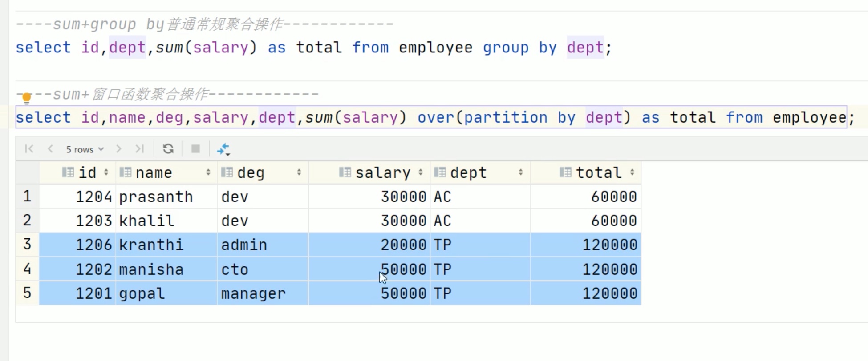Click the name cell 'kranthi'
Image resolution: width=868 pixels, height=361 pixels.
(x=166, y=245)
